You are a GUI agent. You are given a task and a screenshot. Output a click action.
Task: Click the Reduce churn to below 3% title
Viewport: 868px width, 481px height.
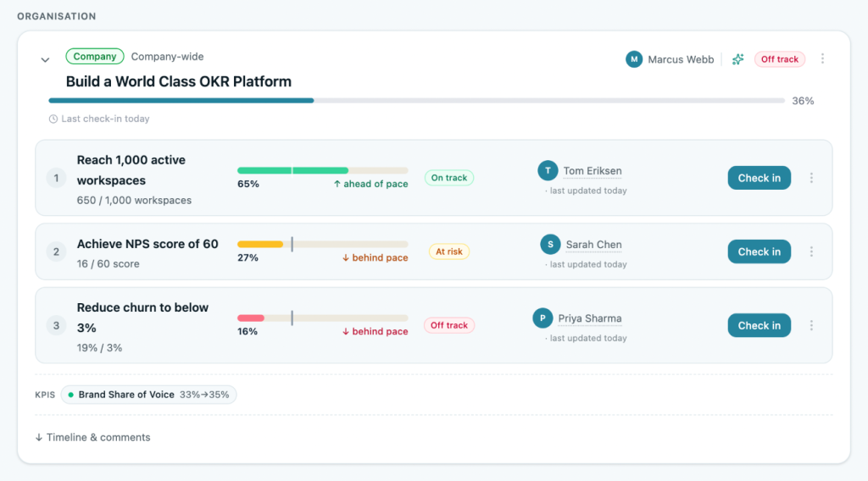(x=142, y=318)
